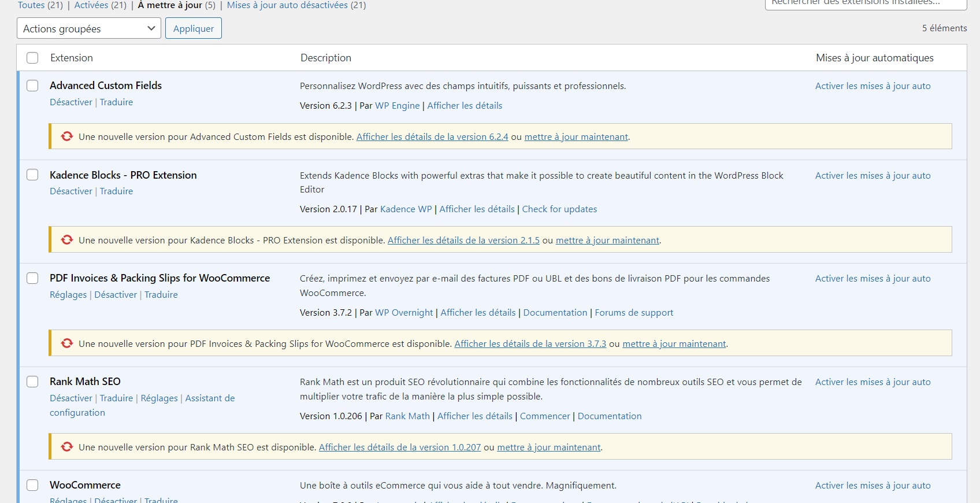Open the Actions groupées dropdown

pyautogui.click(x=89, y=28)
